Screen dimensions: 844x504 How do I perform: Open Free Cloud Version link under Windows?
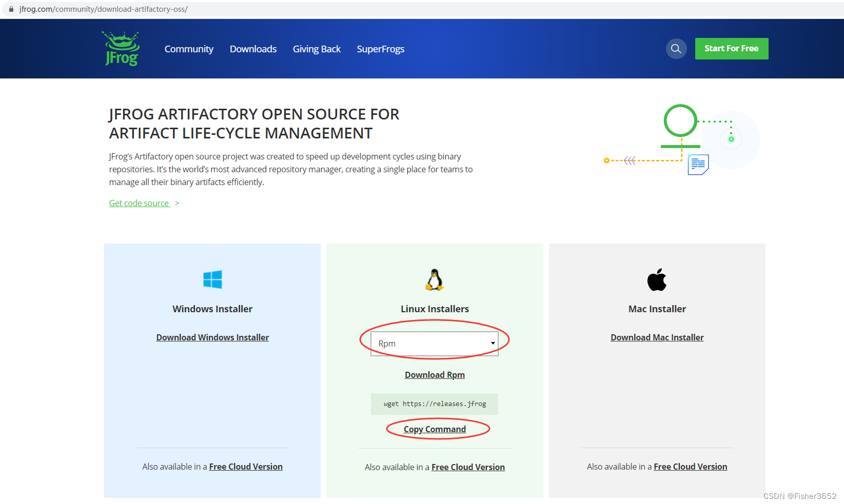246,467
